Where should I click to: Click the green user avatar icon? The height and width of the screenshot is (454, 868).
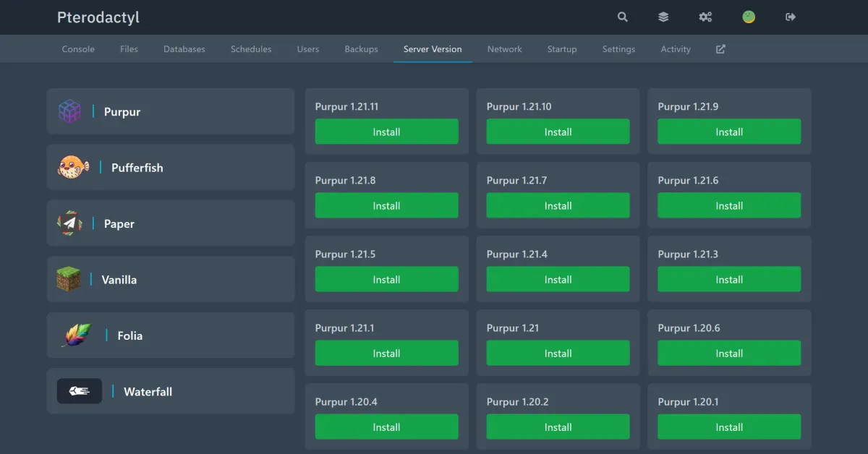749,17
